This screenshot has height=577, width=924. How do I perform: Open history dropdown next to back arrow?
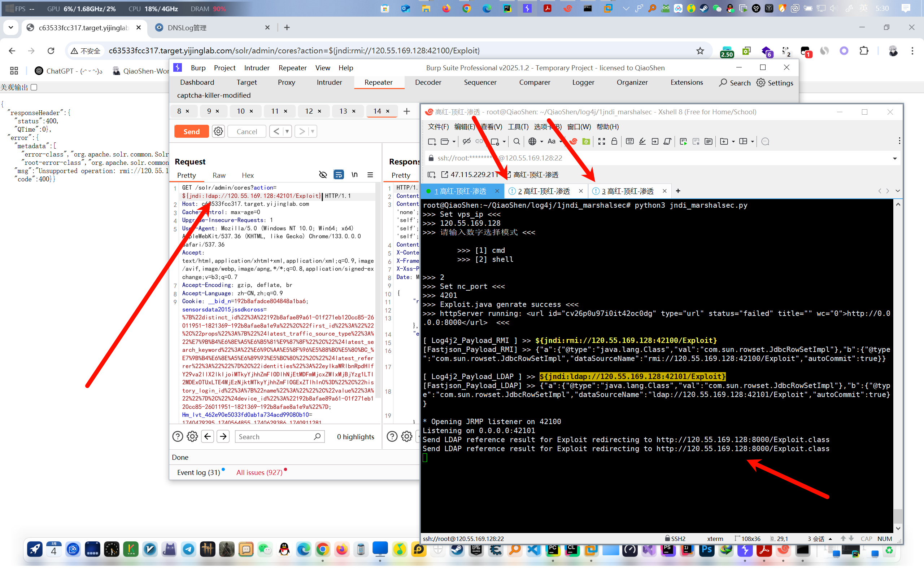point(287,131)
